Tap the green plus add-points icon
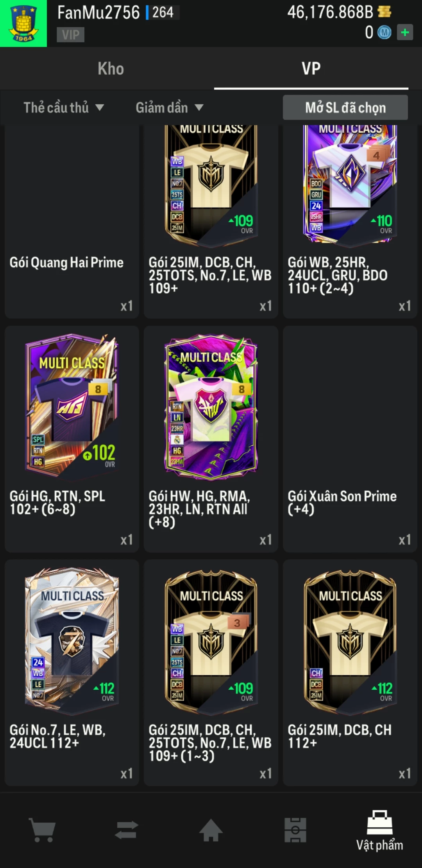Screen dimensions: 422x868 tap(405, 32)
